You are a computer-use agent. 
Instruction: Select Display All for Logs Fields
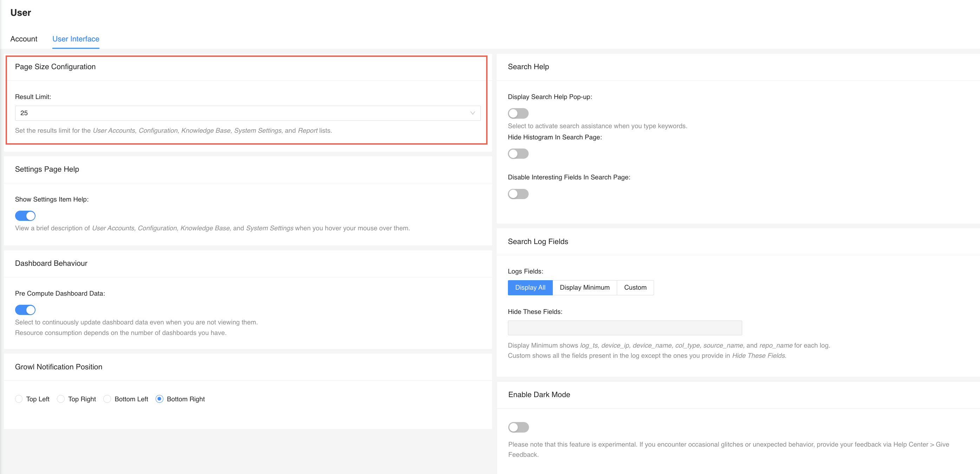click(x=530, y=288)
